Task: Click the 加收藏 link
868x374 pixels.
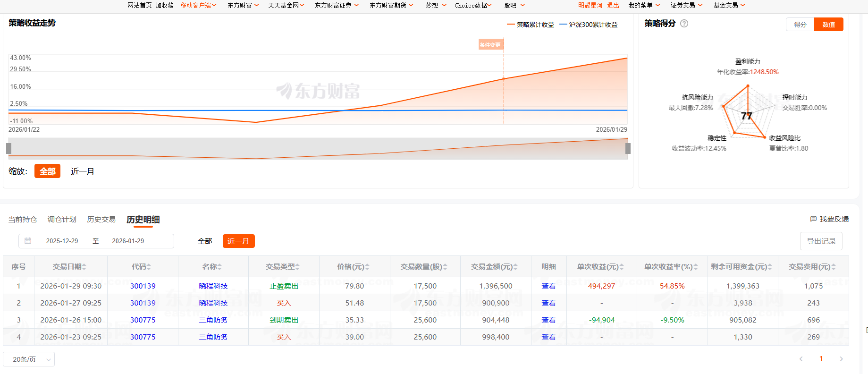Action: pyautogui.click(x=165, y=5)
